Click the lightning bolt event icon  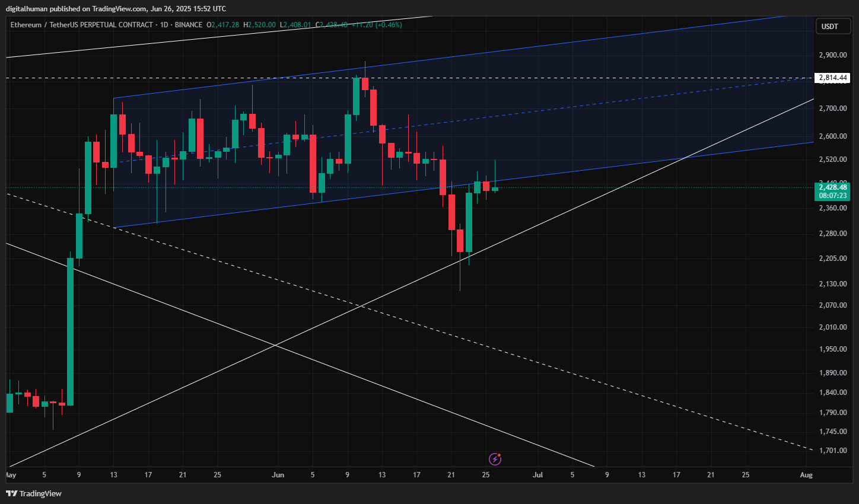tap(495, 459)
